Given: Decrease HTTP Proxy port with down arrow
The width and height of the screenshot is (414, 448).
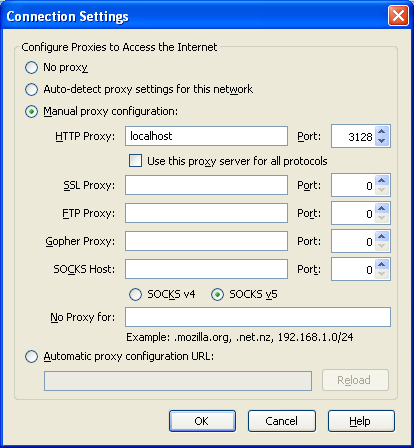Looking at the screenshot, I should (x=382, y=141).
